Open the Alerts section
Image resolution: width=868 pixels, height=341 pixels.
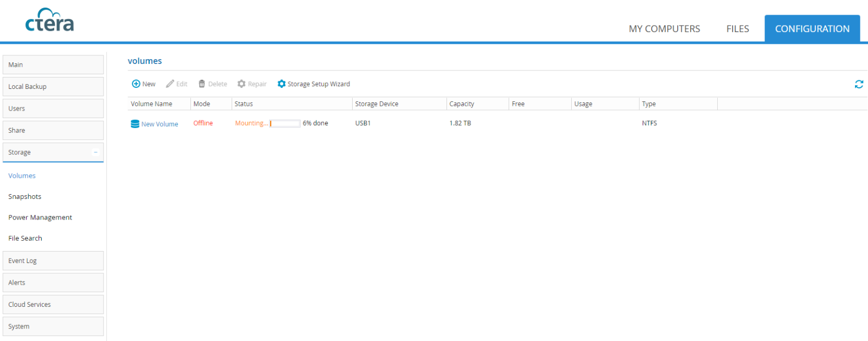pyautogui.click(x=53, y=282)
